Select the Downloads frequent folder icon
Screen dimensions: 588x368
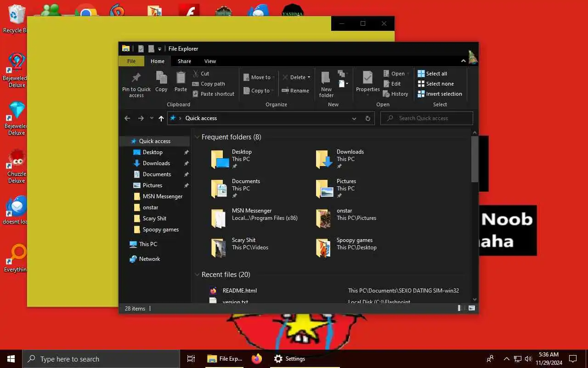(325, 159)
